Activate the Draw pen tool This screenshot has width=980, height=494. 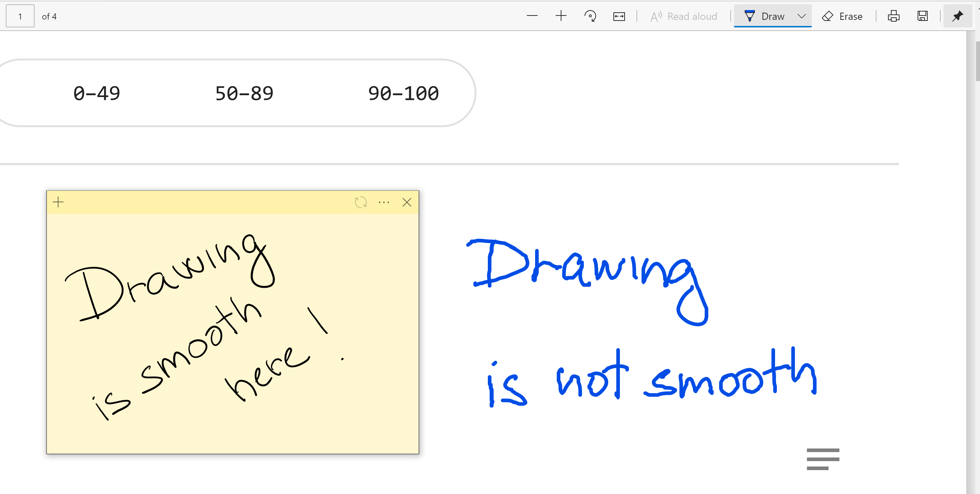coord(764,16)
